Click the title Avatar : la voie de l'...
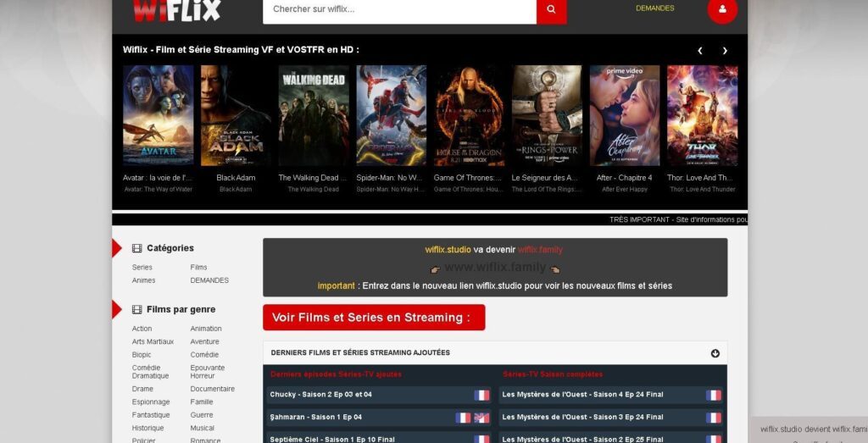 158,178
